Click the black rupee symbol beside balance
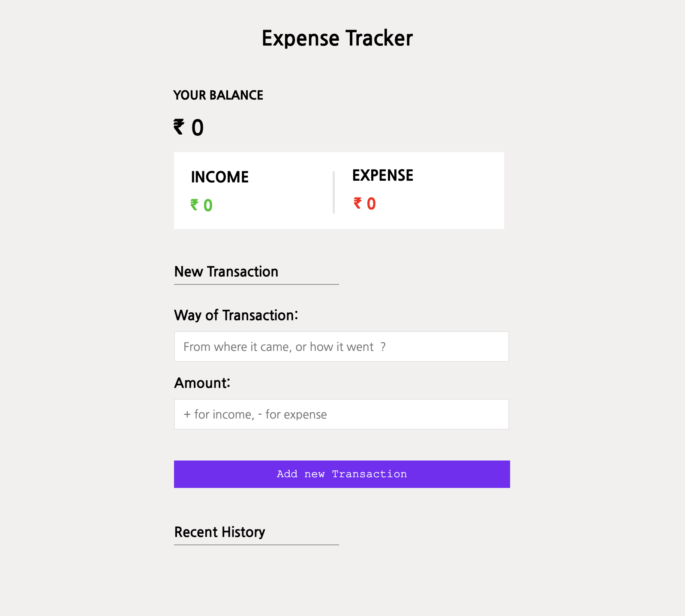This screenshot has width=685, height=616. point(179,127)
